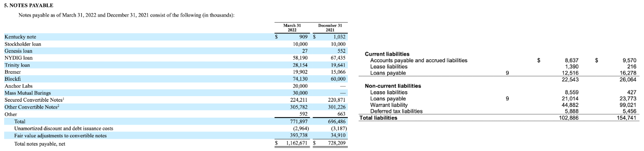The image size is (644, 151).
Task: Select the '5. NOTES PAYABLE' heading
Action: coord(29,6)
